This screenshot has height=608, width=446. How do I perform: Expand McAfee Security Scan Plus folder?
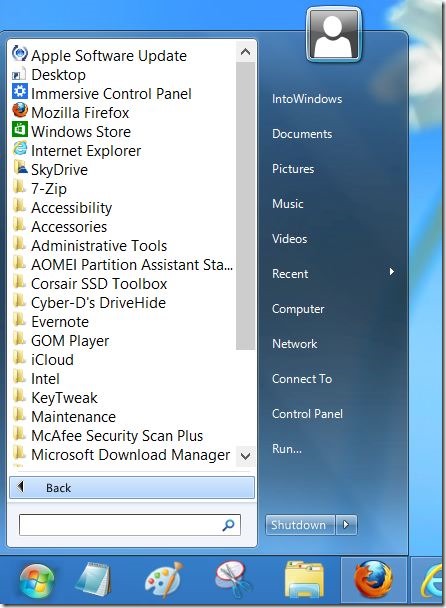(107, 435)
